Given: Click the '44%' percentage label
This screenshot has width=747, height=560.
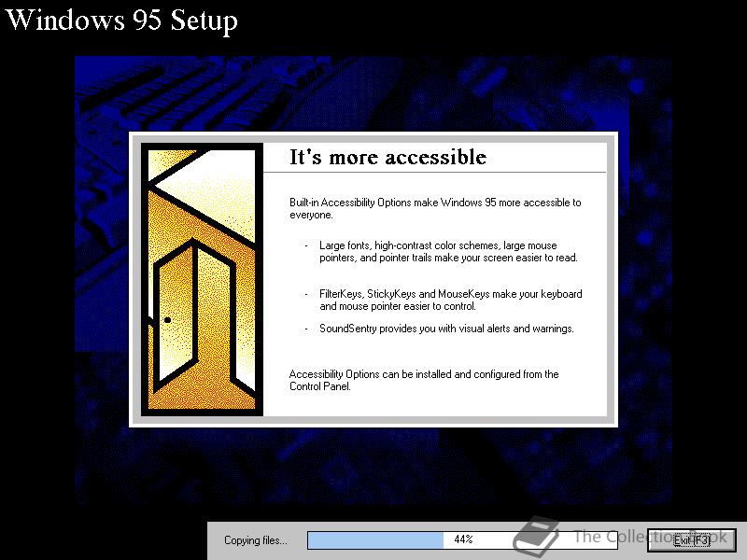Looking at the screenshot, I should click(x=463, y=539).
